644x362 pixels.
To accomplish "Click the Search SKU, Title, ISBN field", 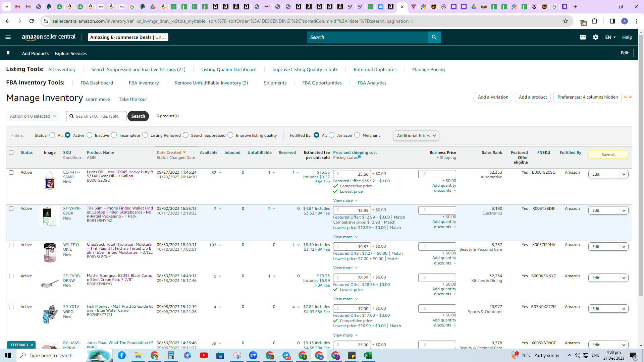I will point(96,116).
